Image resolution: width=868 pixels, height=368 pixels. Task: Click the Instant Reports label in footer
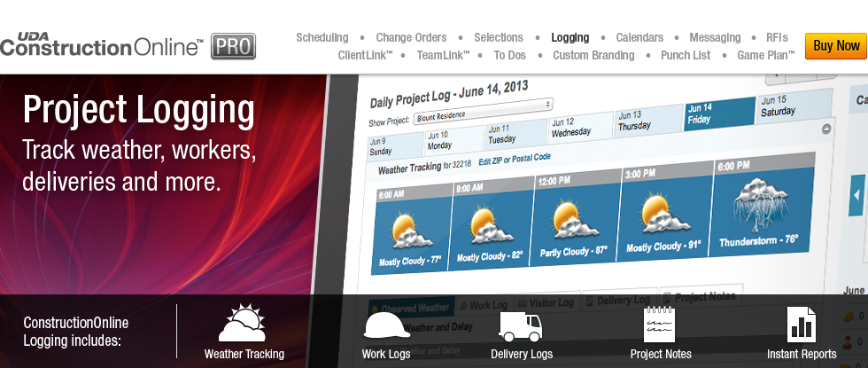click(x=801, y=354)
